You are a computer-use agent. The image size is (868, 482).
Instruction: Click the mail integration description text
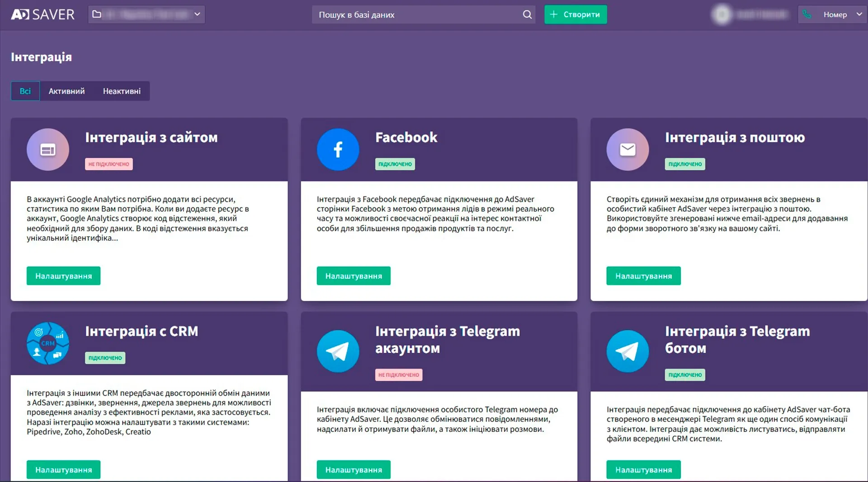727,214
